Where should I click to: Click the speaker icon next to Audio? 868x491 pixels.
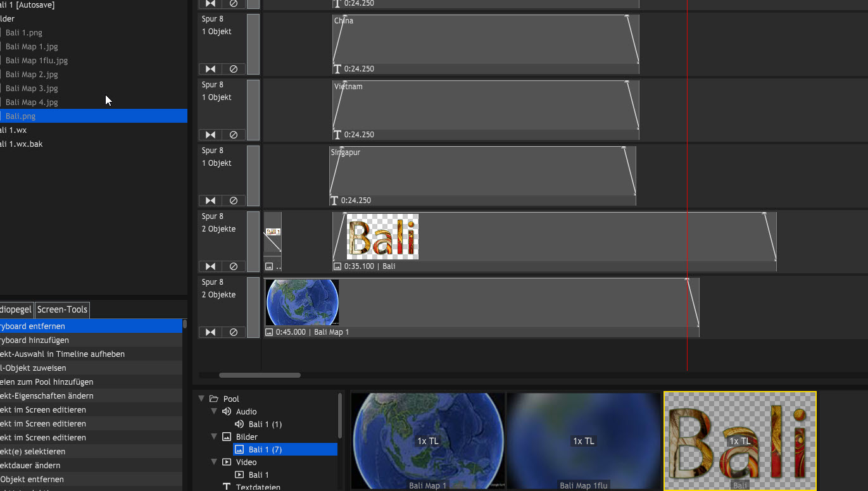[227, 411]
